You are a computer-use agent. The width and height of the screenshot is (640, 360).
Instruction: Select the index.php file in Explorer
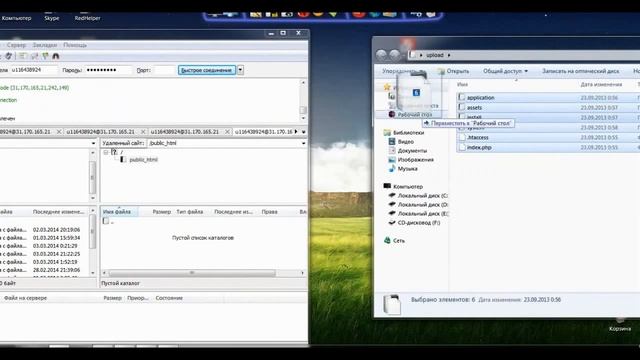pyautogui.click(x=479, y=147)
